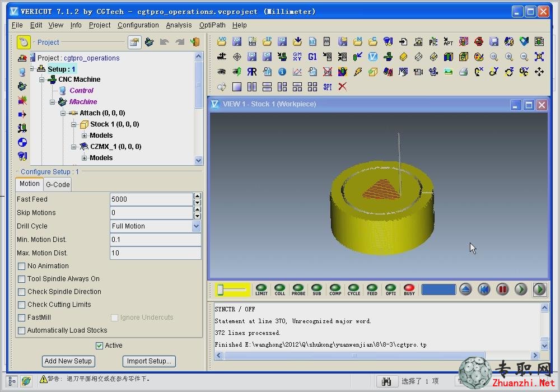Switch to the G-Code tab

point(58,185)
